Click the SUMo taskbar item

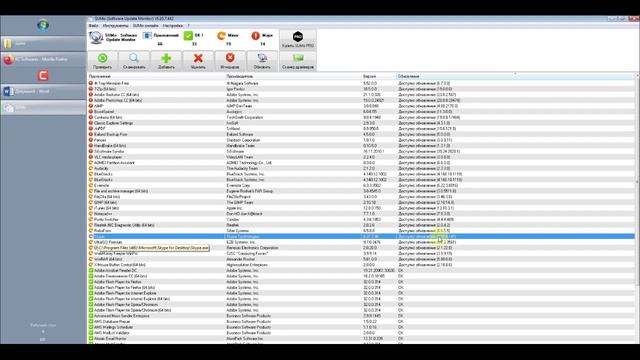(43, 107)
